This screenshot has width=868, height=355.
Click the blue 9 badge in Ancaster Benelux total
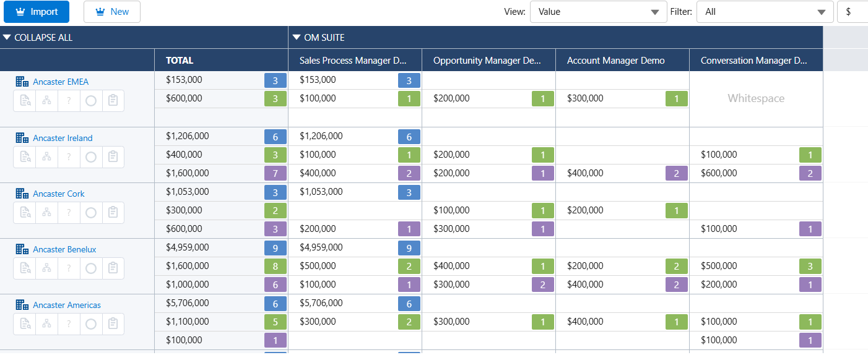276,248
